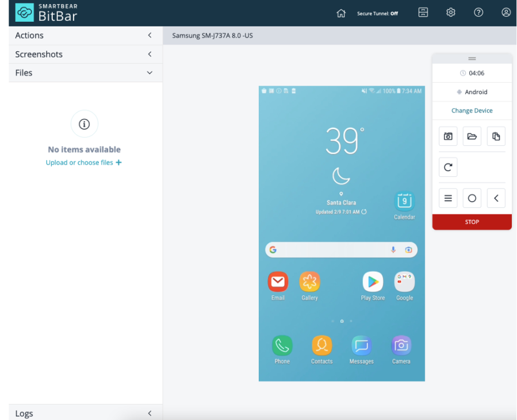Click the Android platform label
The image size is (517, 420).
point(472,92)
